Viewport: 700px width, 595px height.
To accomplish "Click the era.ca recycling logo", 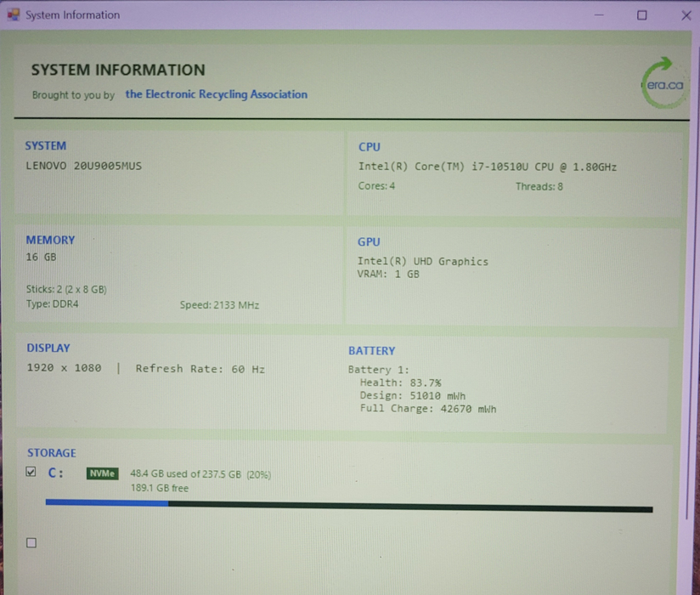I will pyautogui.click(x=663, y=82).
